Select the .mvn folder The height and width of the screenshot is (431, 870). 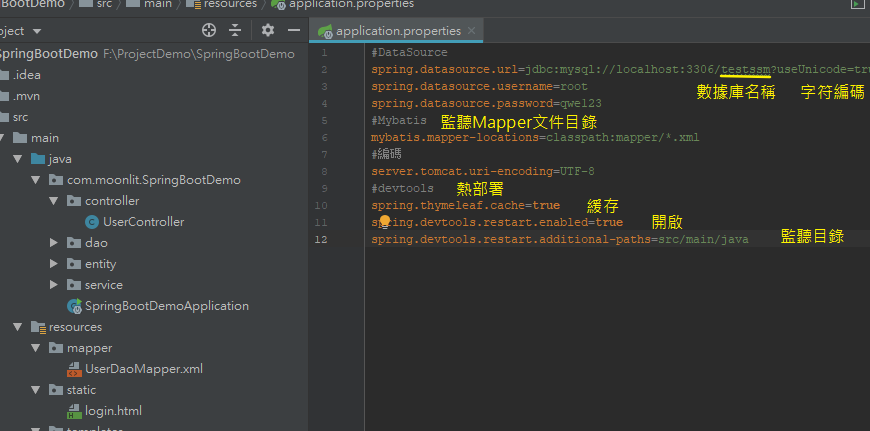pos(26,97)
